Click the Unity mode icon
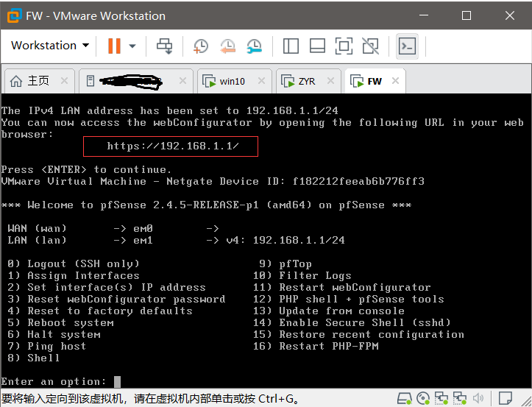Screen dimensions: 532x407 point(371,46)
